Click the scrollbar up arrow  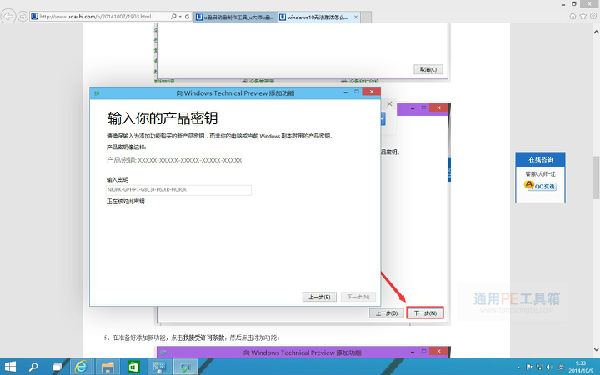point(596,31)
